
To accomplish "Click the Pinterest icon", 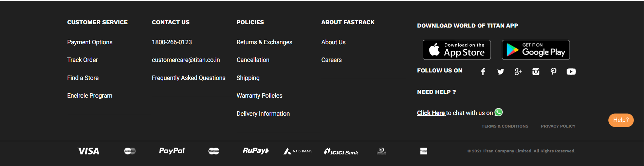I will (x=553, y=71).
